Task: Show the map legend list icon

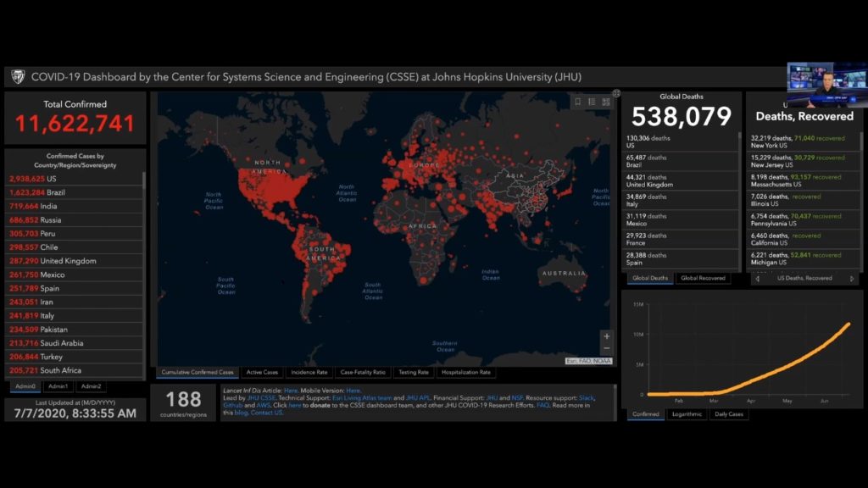Action: tap(592, 102)
